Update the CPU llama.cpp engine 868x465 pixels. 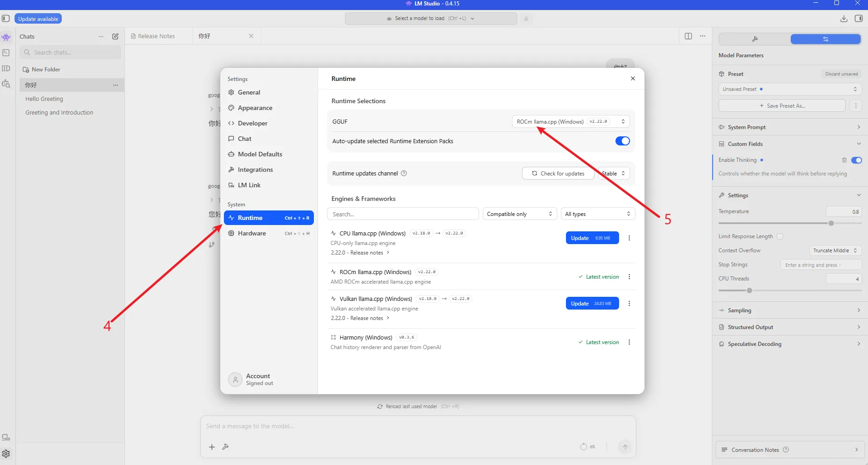(592, 238)
